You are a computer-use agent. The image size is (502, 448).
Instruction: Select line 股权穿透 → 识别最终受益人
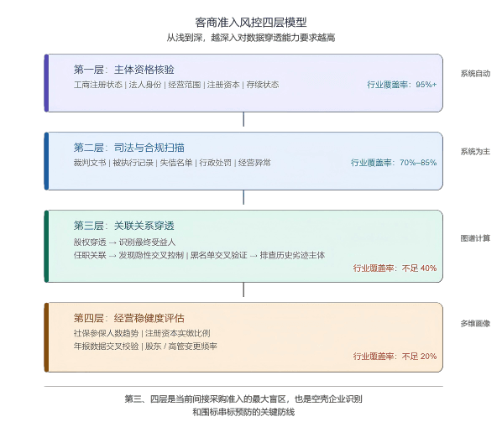tap(124, 242)
